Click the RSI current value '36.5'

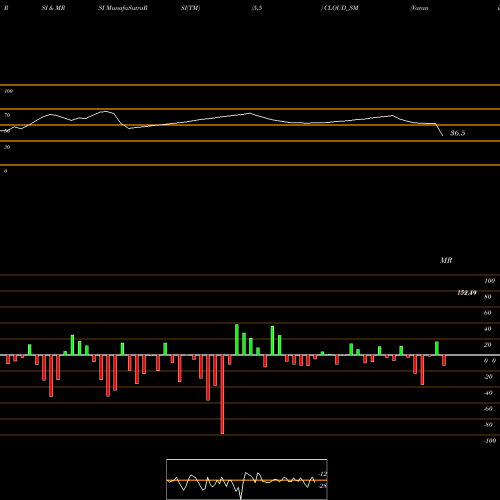tap(457, 133)
